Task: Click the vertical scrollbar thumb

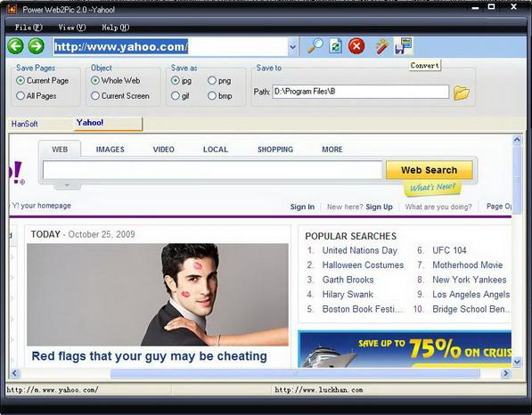Action: click(517, 180)
